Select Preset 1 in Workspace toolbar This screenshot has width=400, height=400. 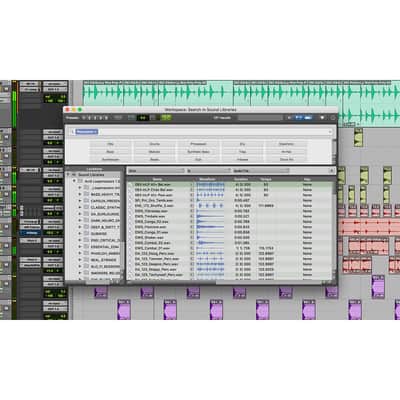[x=84, y=118]
